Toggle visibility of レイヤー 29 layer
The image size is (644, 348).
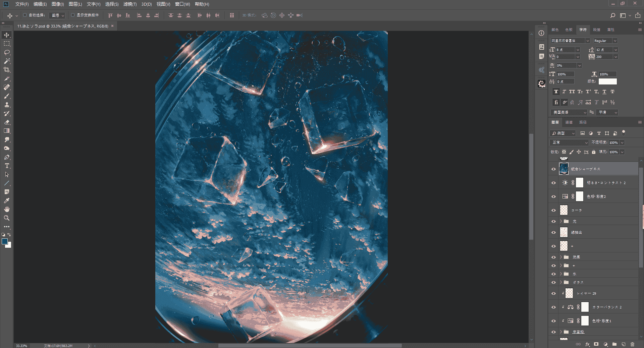coord(553,293)
